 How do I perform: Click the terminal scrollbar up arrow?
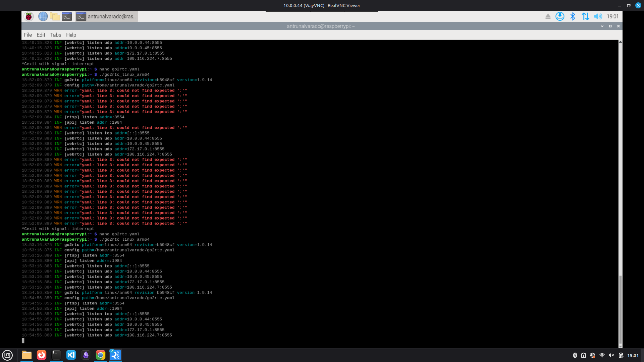pyautogui.click(x=620, y=42)
